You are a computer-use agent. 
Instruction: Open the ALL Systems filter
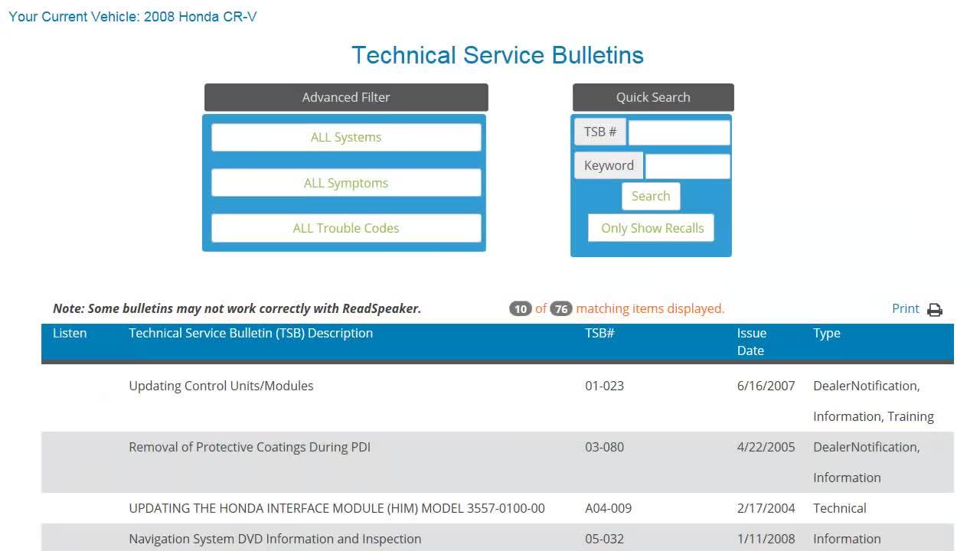point(346,138)
